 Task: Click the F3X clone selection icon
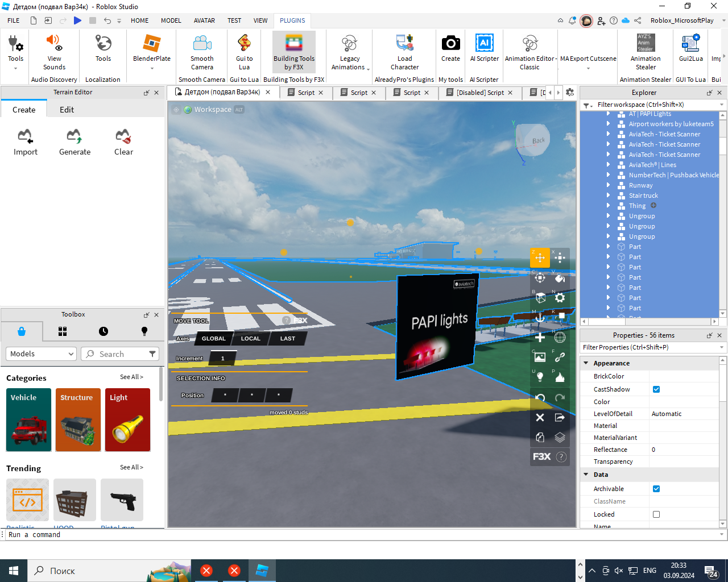tap(540, 437)
